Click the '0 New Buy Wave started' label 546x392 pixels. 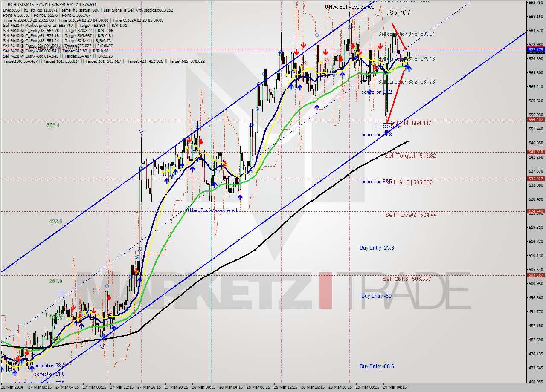212,210
